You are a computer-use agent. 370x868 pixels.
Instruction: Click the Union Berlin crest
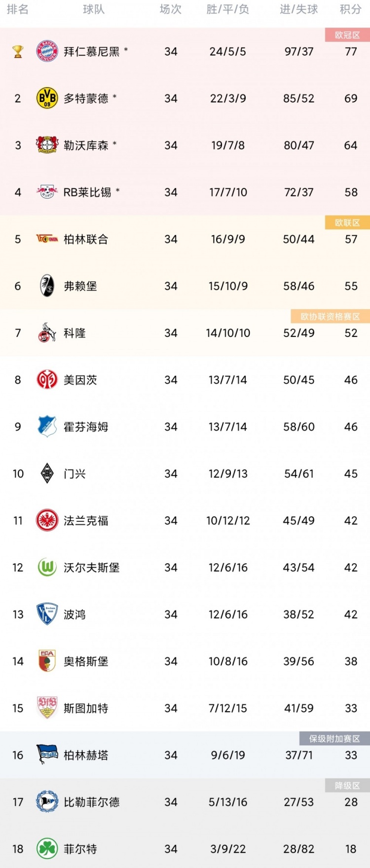point(47,239)
